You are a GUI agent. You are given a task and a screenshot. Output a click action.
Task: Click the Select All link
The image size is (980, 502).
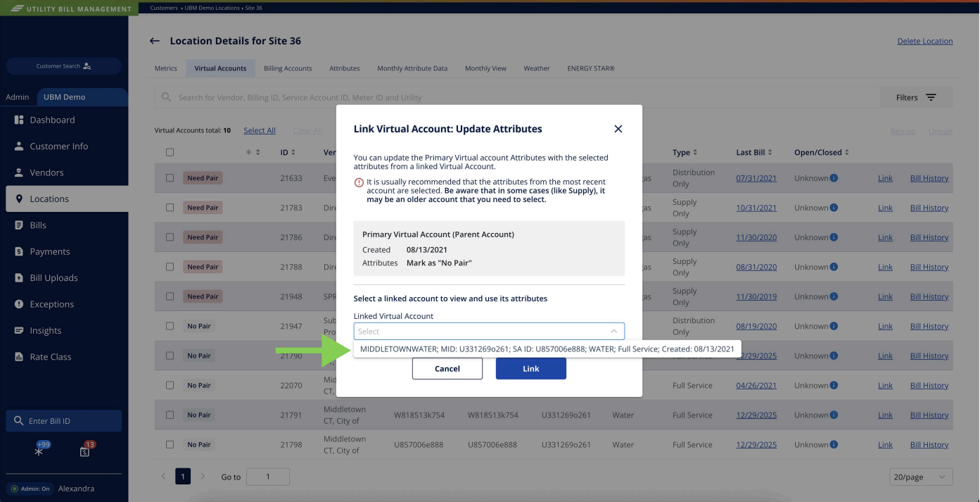click(x=260, y=130)
